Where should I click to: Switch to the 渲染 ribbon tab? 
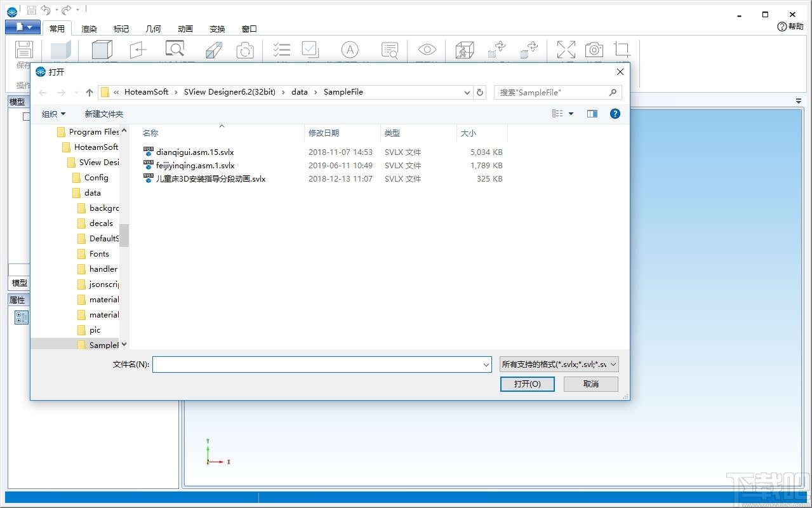tap(89, 29)
